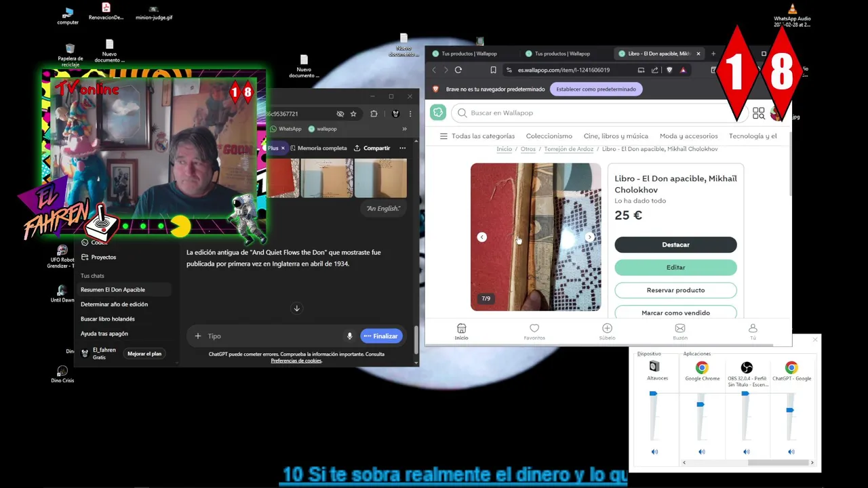Open Moda y accesorios category
The image size is (868, 488).
[x=688, y=136]
